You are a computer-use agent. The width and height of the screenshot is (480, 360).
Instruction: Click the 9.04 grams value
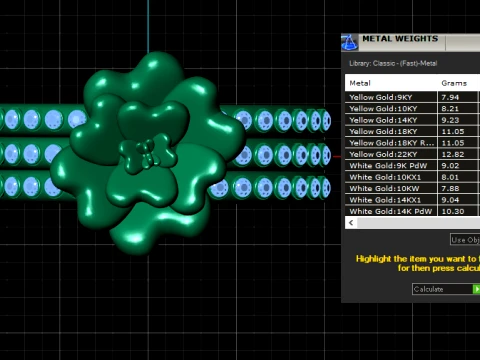(x=450, y=200)
